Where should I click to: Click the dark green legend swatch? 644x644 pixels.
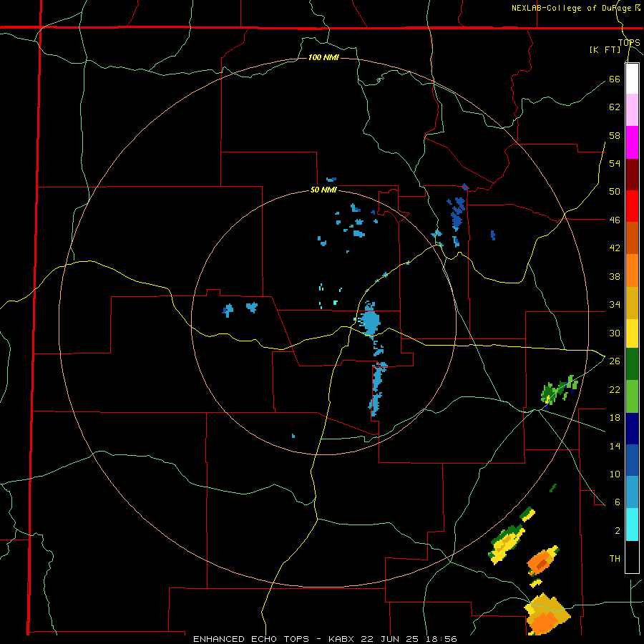632,364
